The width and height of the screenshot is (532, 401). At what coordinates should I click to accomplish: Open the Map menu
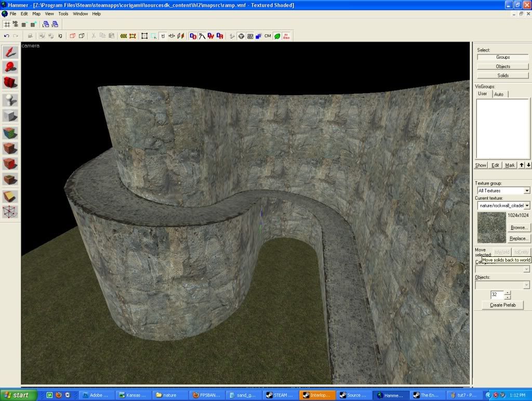pyautogui.click(x=36, y=14)
